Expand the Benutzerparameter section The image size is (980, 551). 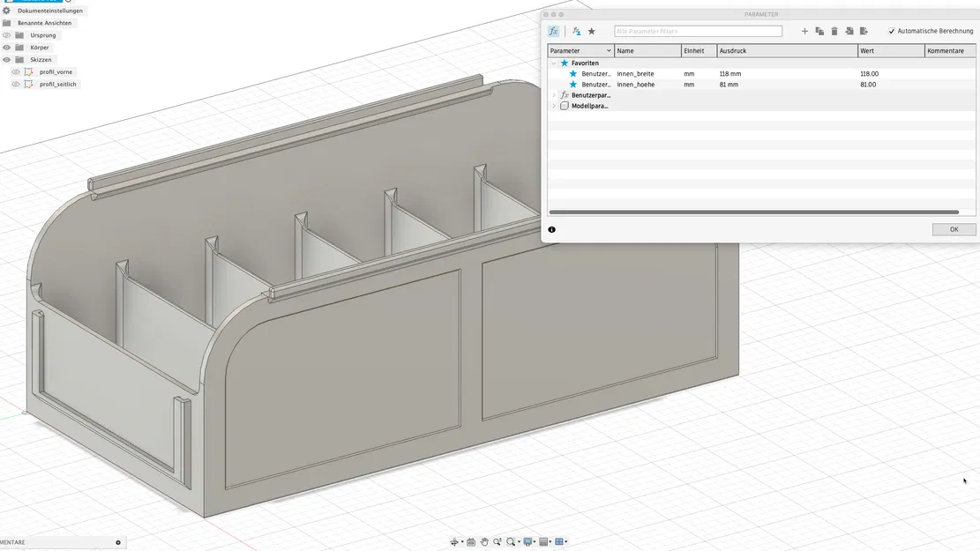553,94
